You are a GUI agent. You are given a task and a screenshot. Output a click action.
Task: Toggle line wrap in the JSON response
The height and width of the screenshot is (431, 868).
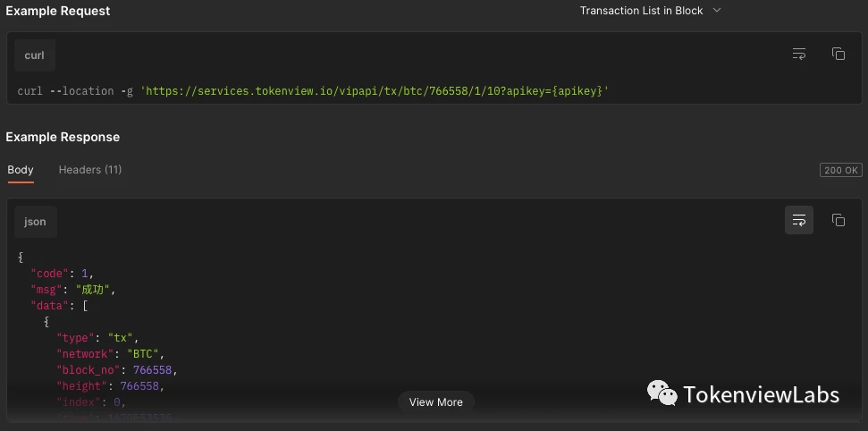(x=799, y=220)
